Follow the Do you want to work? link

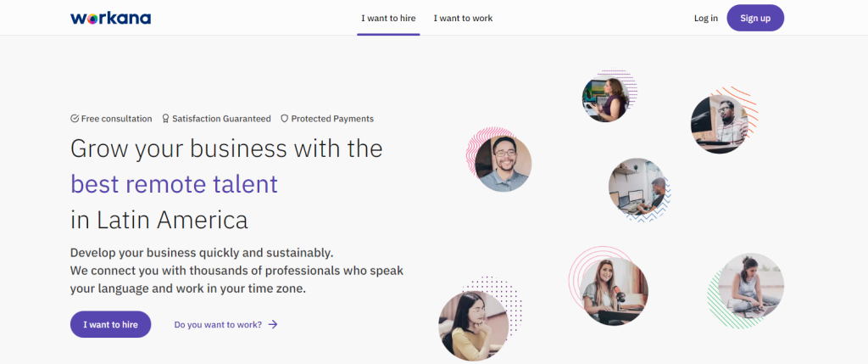218,324
